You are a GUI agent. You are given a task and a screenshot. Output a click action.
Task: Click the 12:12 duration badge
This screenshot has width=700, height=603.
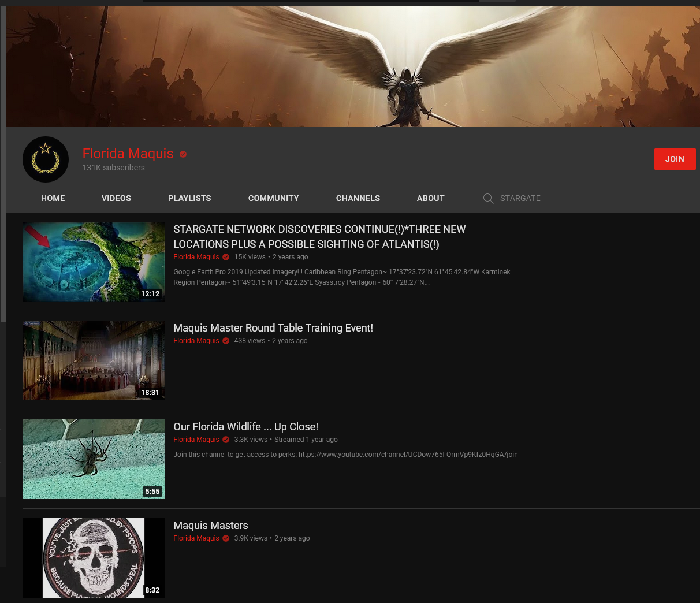pos(150,294)
